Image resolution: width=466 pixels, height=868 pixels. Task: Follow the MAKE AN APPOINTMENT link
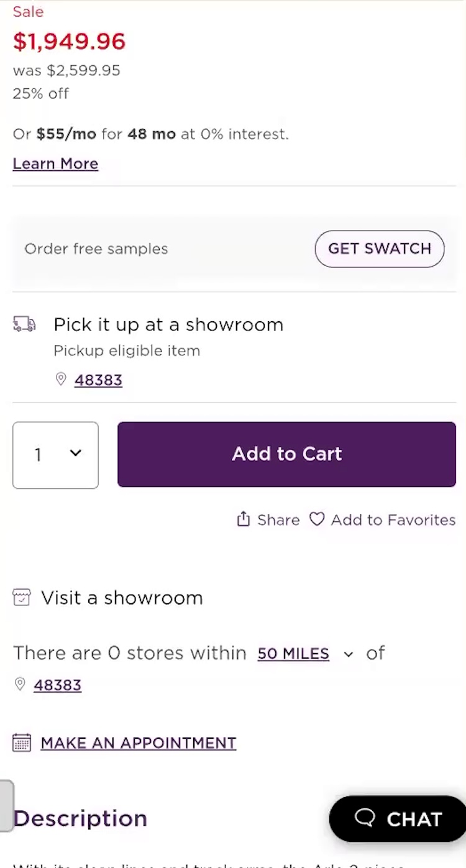point(138,742)
